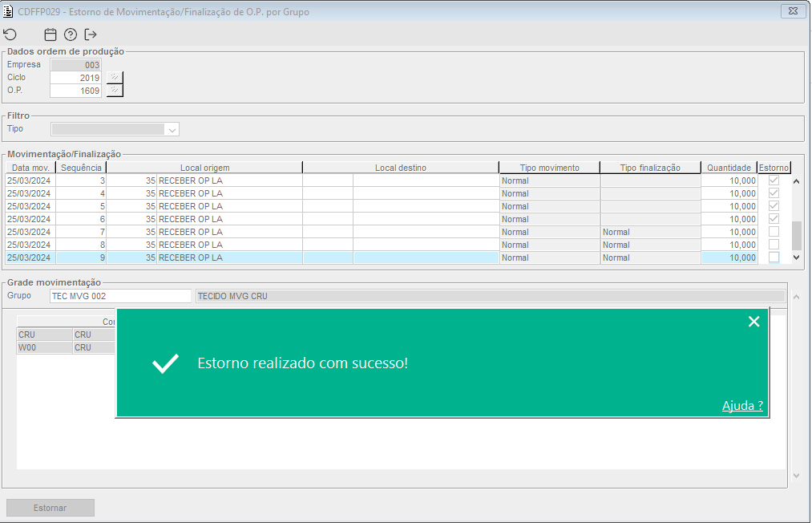Click the exit door toolbar icon

91,34
